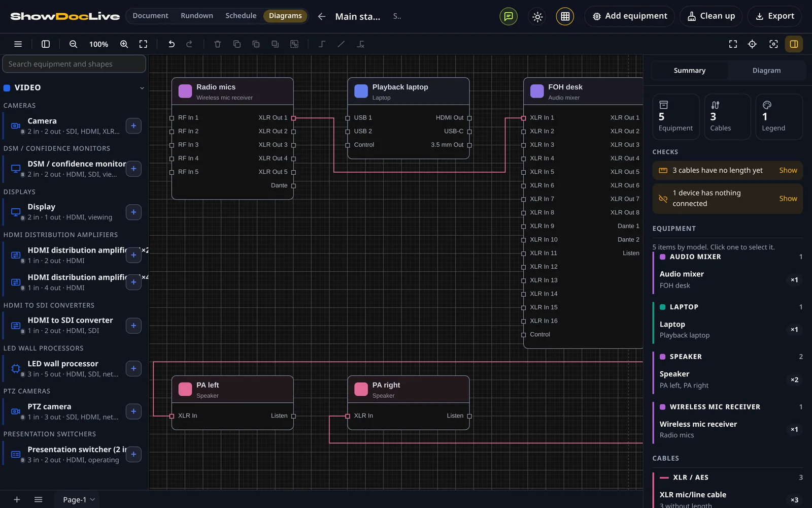Click the fit-to-screen icon next to zoom in
Viewport: 812px width, 508px height.
(143, 44)
